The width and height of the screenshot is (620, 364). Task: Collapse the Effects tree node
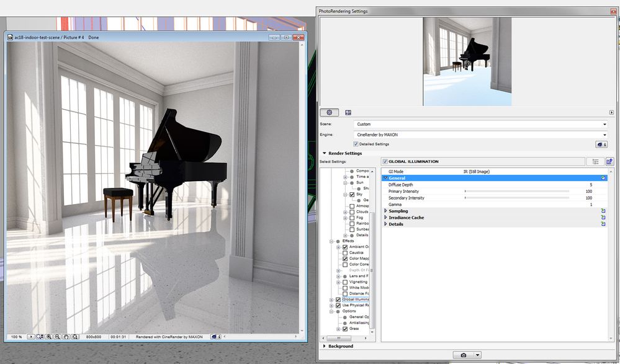[331, 241]
